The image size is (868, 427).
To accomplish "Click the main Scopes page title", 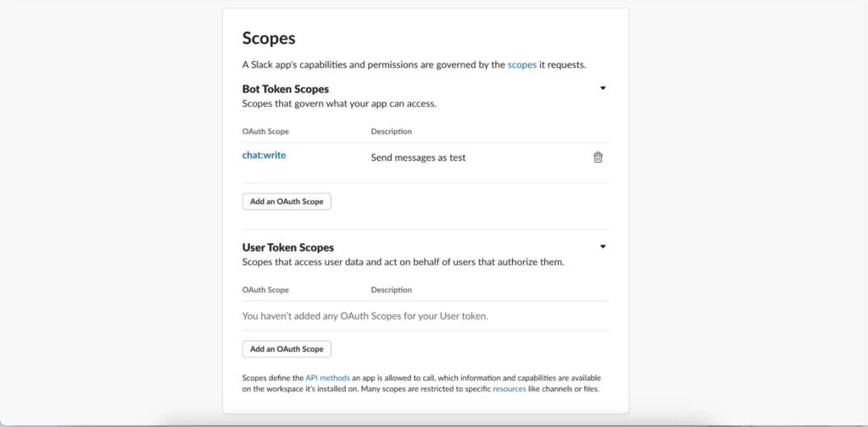I will 269,38.
